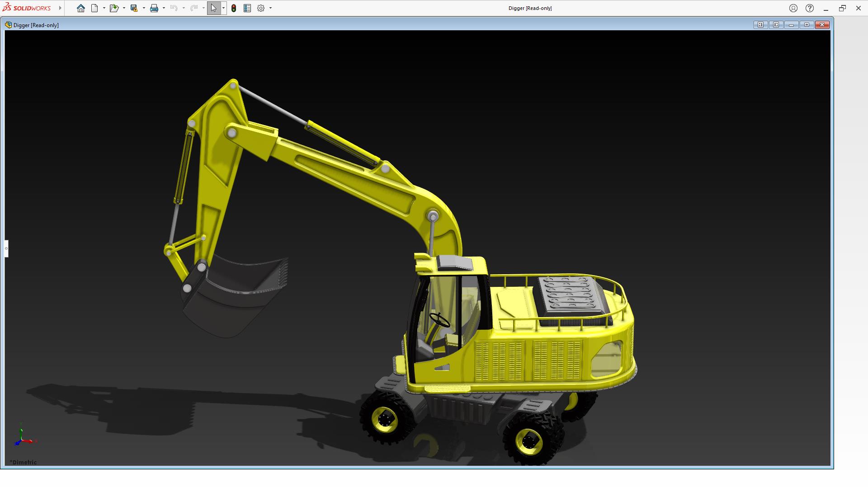Click the Rebuild traffic light icon

tap(234, 8)
